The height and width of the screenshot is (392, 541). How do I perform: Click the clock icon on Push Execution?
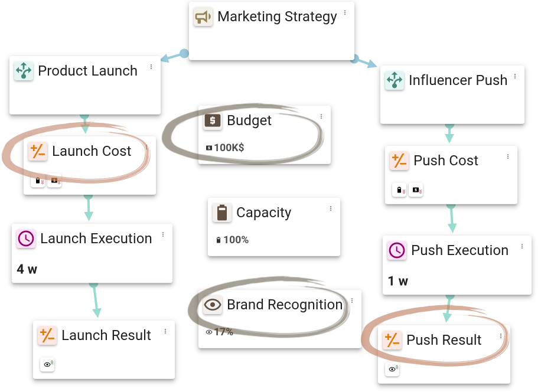397,250
